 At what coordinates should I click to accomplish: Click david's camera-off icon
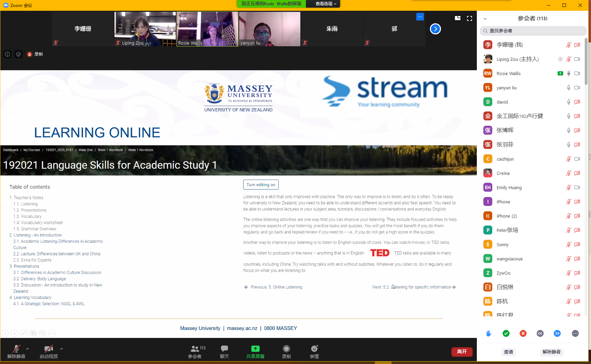pyautogui.click(x=577, y=102)
